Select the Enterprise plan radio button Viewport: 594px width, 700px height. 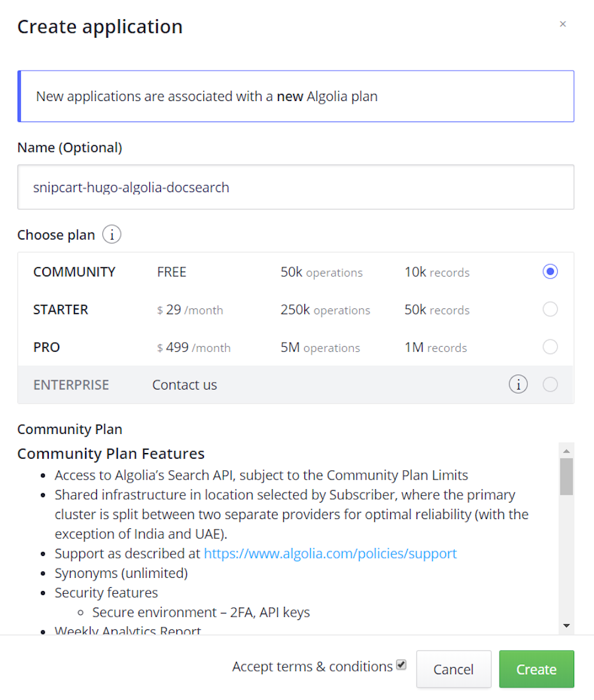[550, 384]
